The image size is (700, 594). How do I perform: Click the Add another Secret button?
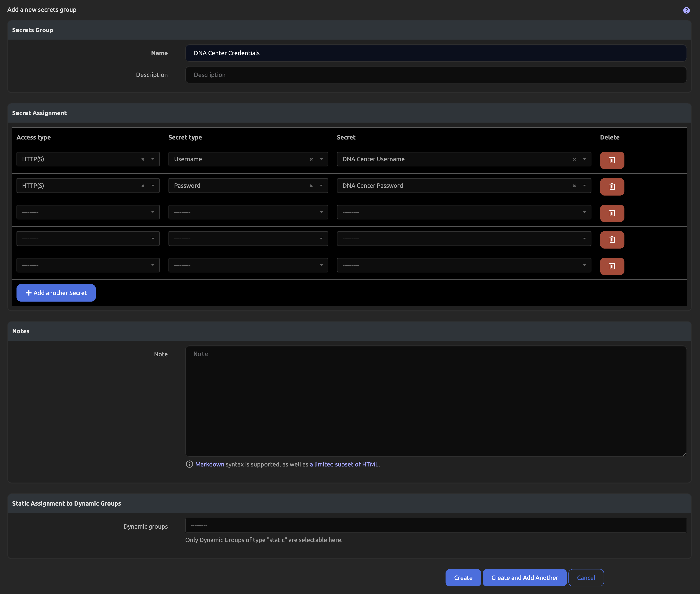tap(56, 293)
